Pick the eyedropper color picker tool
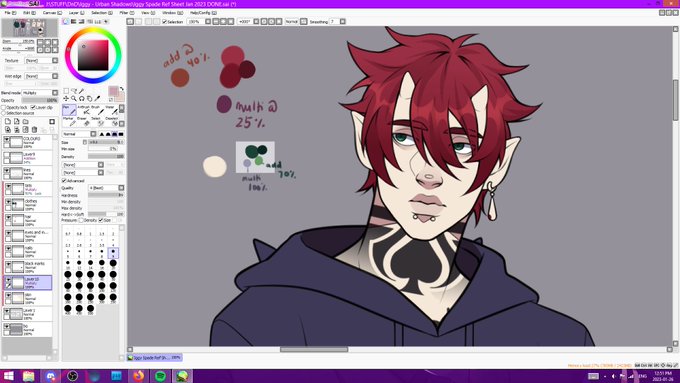The image size is (680, 383). pyautogui.click(x=97, y=99)
